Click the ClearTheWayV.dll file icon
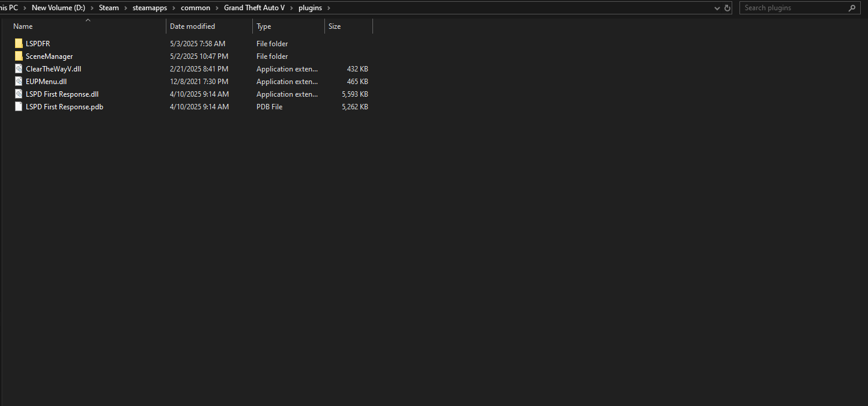This screenshot has height=406, width=868. click(19, 68)
